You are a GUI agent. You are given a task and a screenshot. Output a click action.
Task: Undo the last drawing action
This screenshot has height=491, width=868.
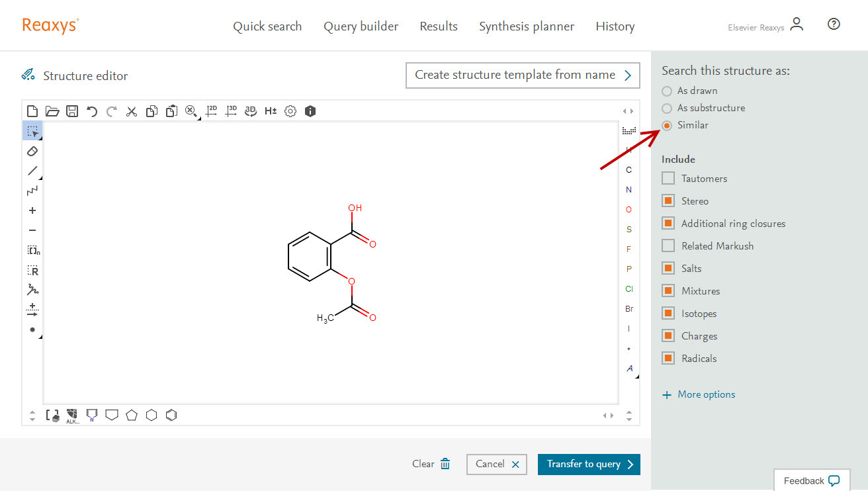pyautogui.click(x=92, y=111)
